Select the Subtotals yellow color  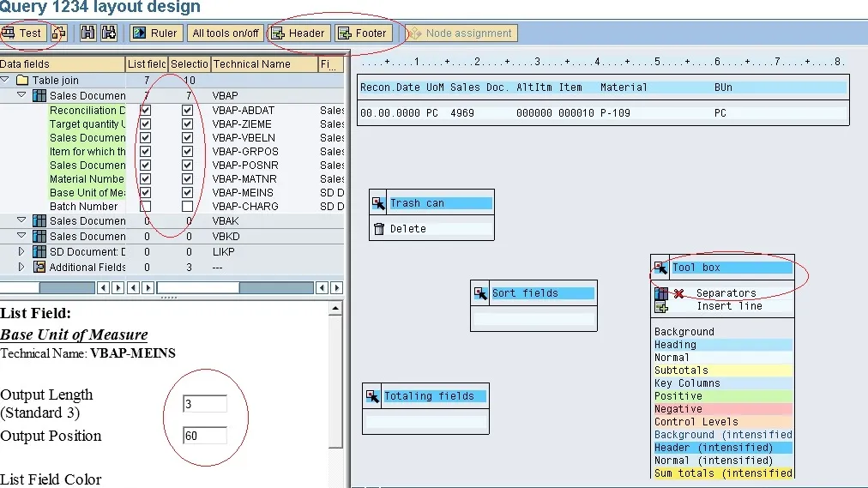[722, 371]
